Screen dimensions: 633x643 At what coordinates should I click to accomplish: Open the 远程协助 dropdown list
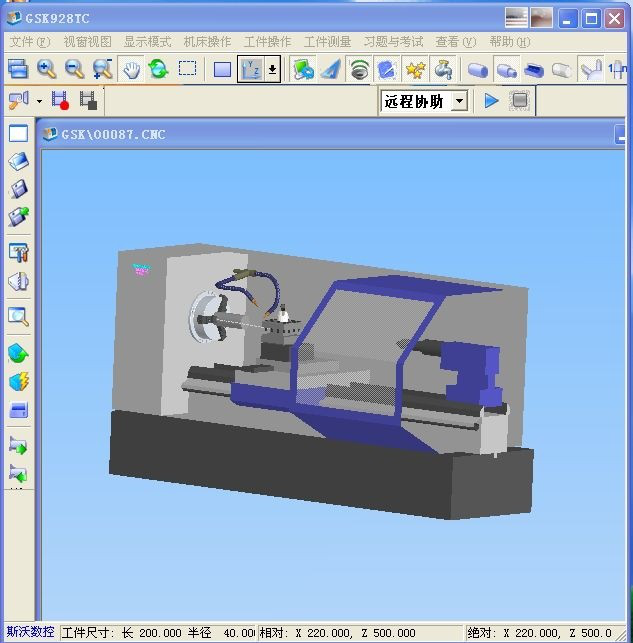(x=459, y=101)
